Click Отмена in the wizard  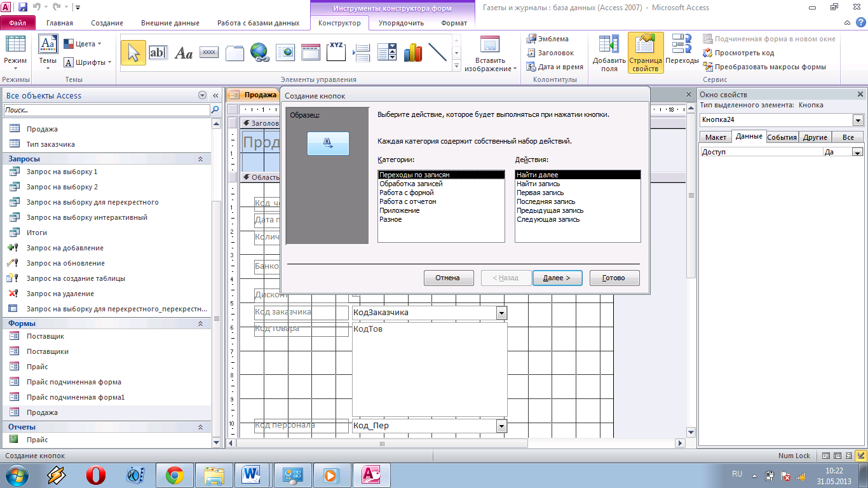point(449,278)
